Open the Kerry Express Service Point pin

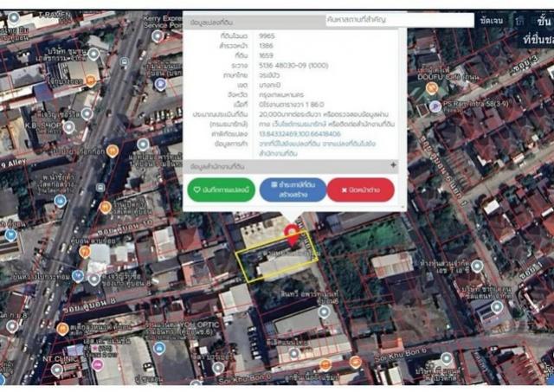tap(158, 35)
